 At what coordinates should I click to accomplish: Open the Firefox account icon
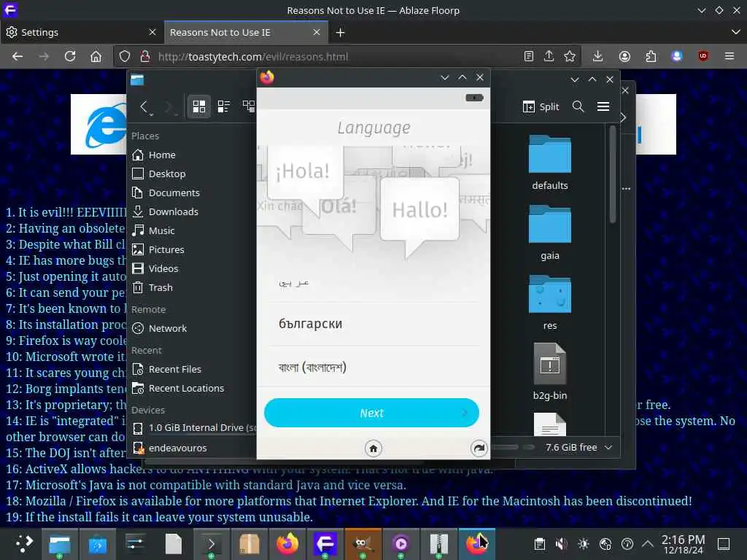624,57
